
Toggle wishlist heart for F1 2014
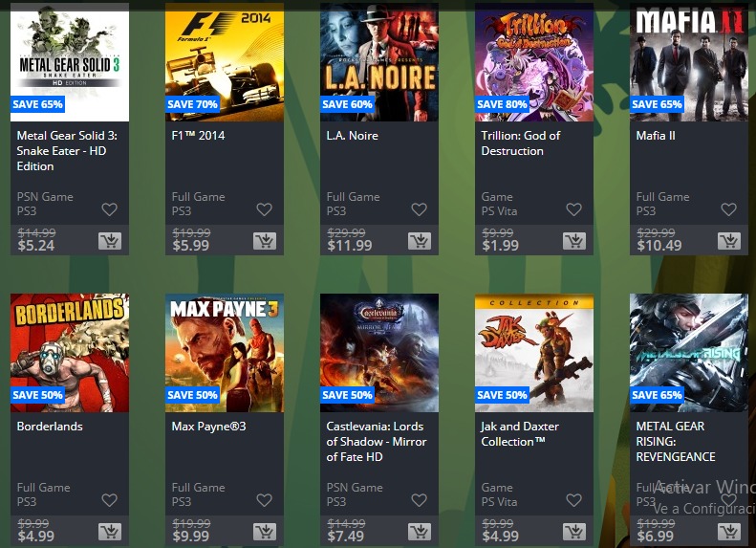264,209
